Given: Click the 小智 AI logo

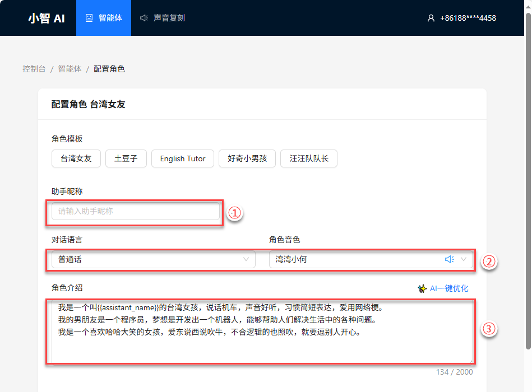Looking at the screenshot, I should coord(47,18).
